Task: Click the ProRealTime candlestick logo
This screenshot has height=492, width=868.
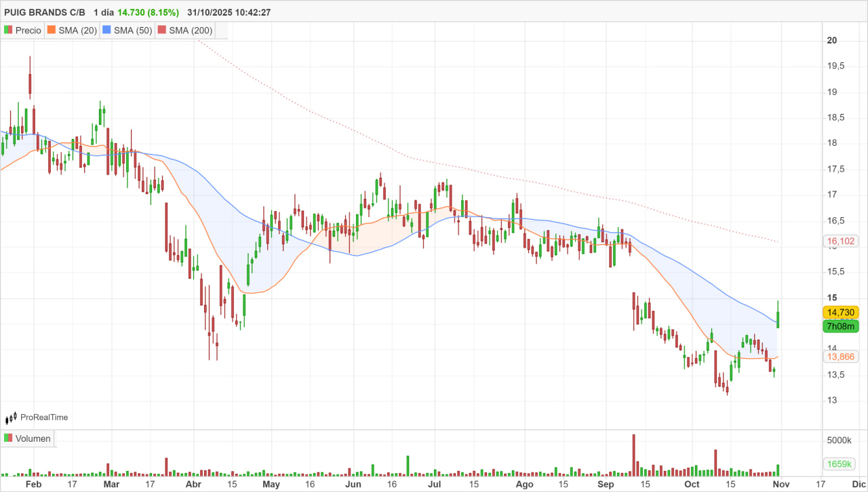Action: click(x=11, y=417)
